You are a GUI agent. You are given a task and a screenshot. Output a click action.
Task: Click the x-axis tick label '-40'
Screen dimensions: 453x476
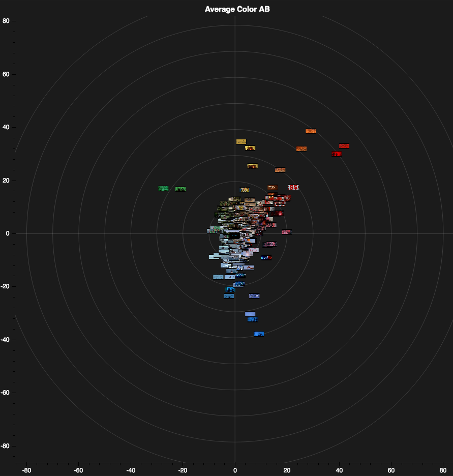[x=131, y=470]
